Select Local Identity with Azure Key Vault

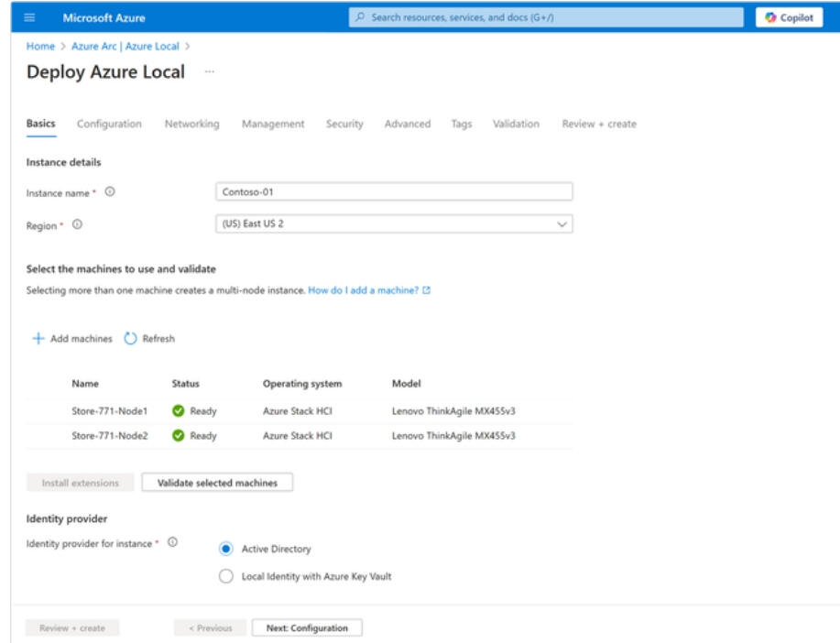pyautogui.click(x=226, y=576)
